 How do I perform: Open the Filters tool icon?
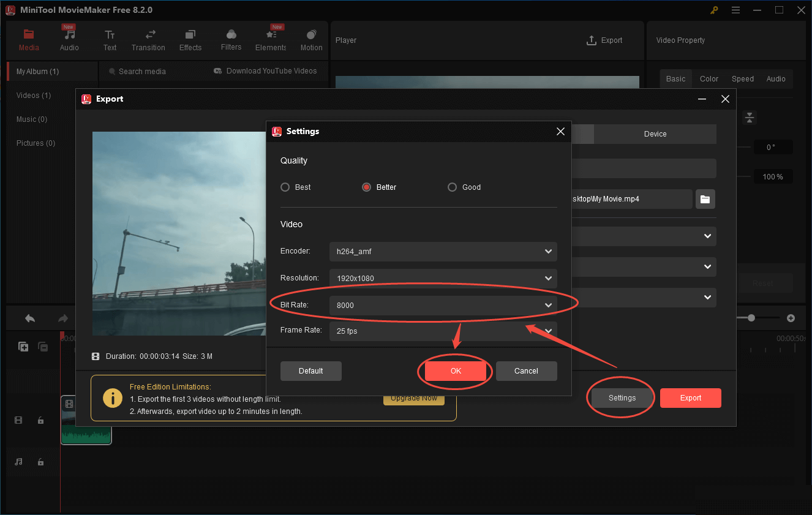[x=231, y=35]
